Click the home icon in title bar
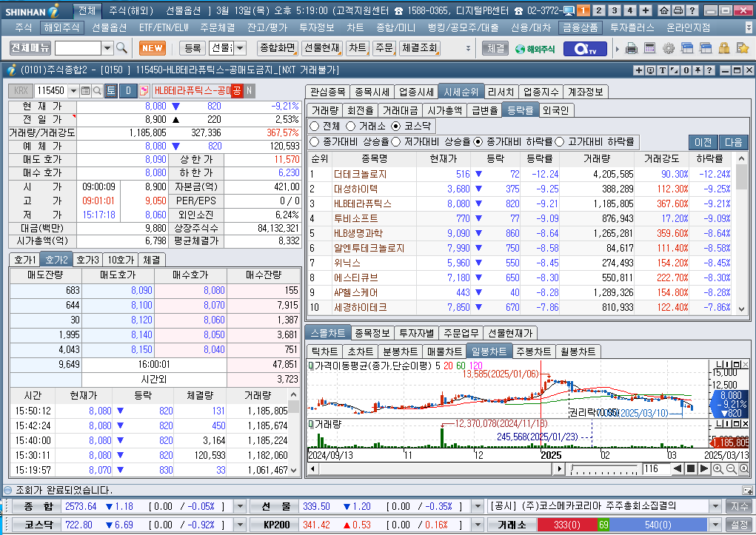This screenshot has height=535, width=756. click(x=664, y=10)
